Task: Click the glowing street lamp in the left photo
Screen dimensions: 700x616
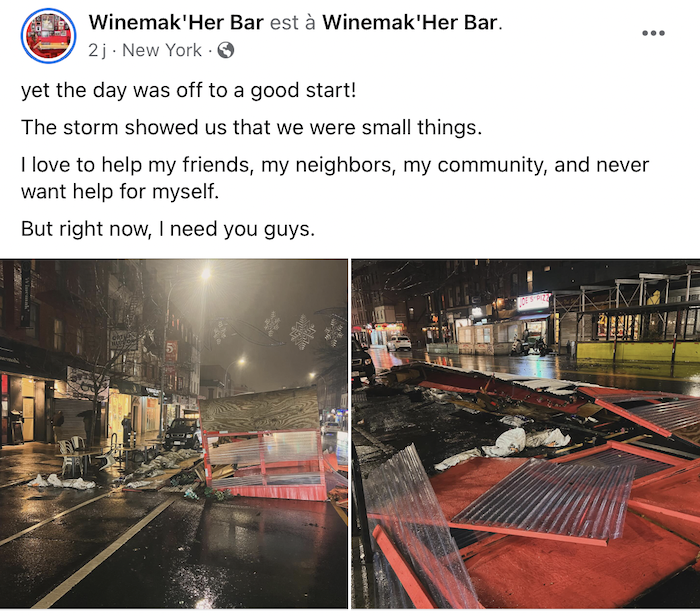Action: pyautogui.click(x=205, y=273)
